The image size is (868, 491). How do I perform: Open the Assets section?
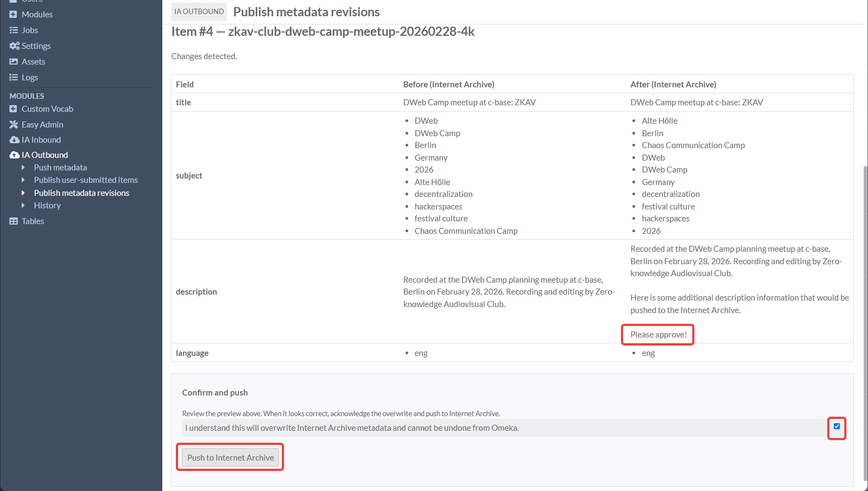click(33, 62)
